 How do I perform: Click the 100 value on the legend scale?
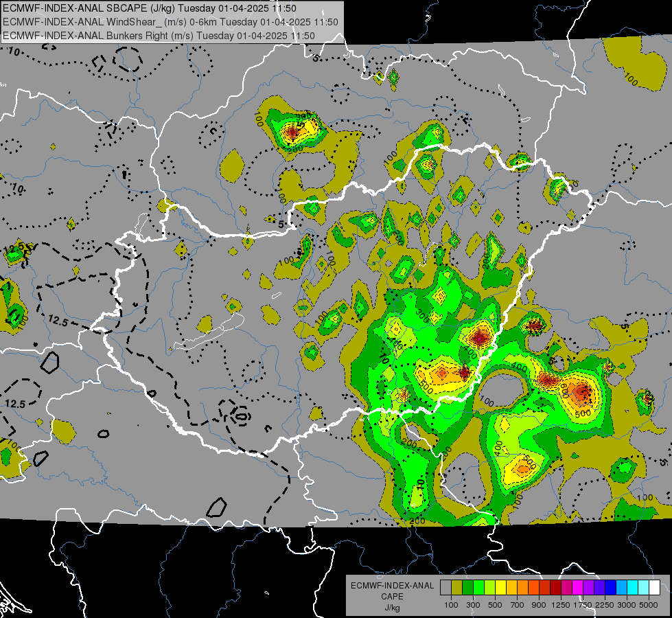point(451,605)
